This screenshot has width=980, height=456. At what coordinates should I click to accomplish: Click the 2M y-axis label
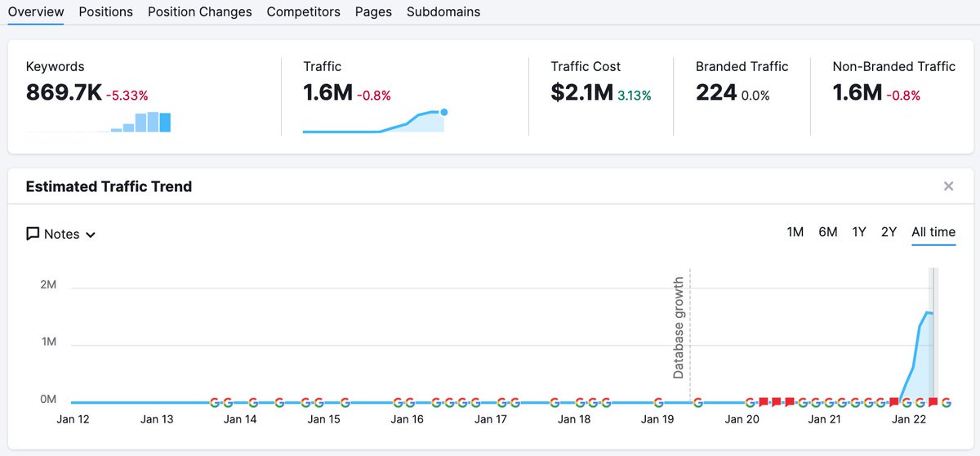[47, 284]
